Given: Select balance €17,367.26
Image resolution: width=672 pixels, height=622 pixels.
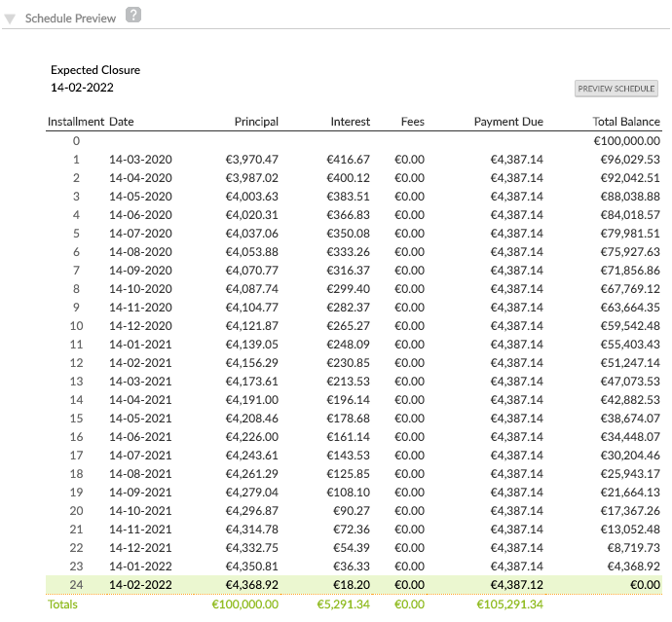Looking at the screenshot, I should 630,511.
